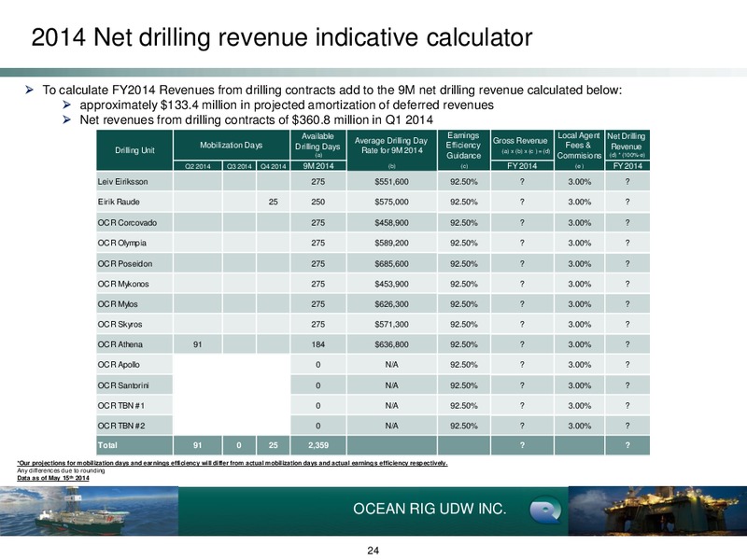Select the "Any differences due to rounding" note
Screen dimensions: 747x560
coord(61,470)
